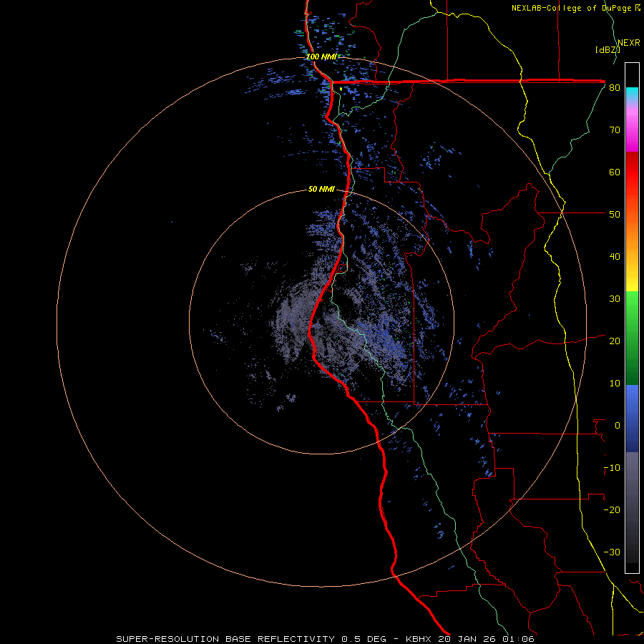Click the green band of the color scale
The height and width of the screenshot is (644, 644).
[632, 338]
